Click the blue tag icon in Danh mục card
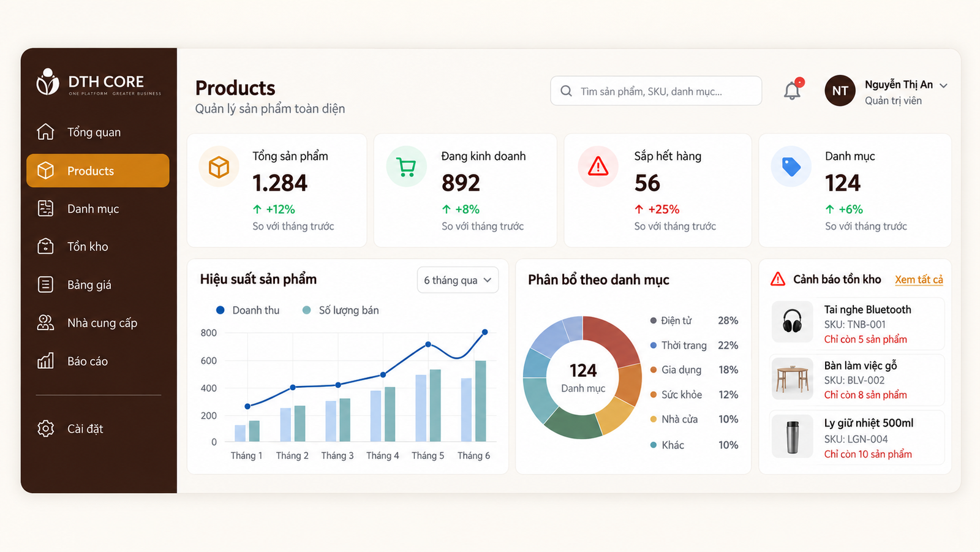Image resolution: width=980 pixels, height=552 pixels. click(791, 166)
